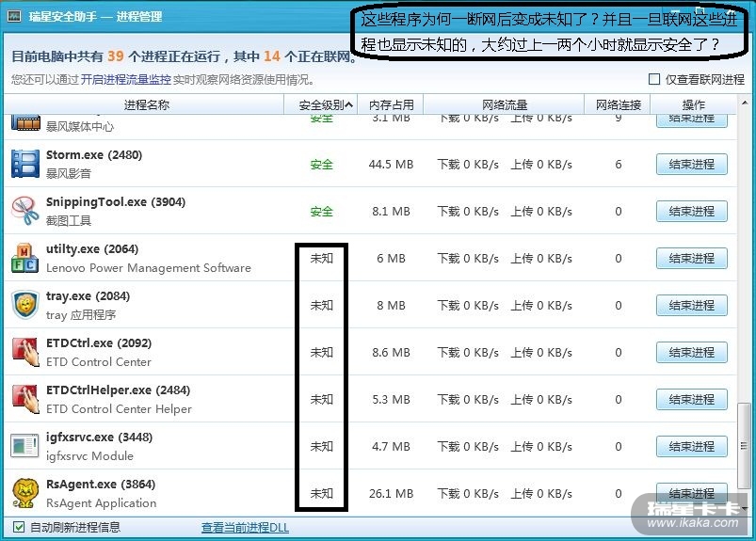Select the ETDCtrl.exe (2092) process name

tap(99, 343)
